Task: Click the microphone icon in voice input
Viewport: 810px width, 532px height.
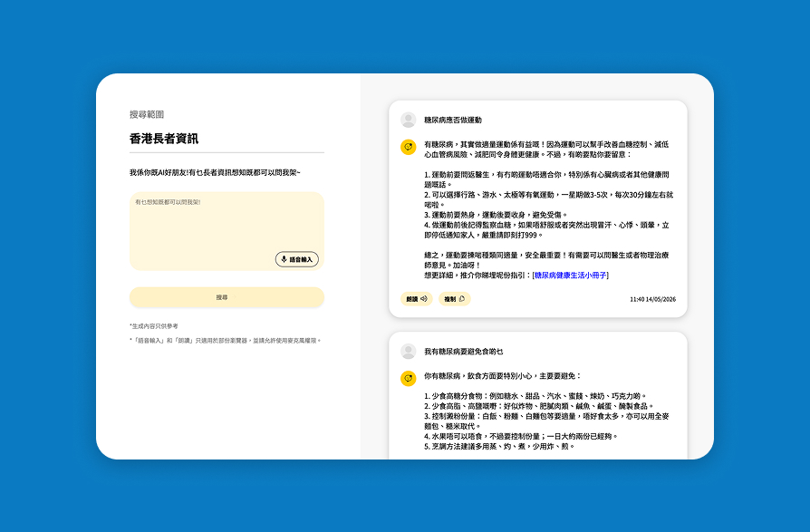Action: (284, 259)
